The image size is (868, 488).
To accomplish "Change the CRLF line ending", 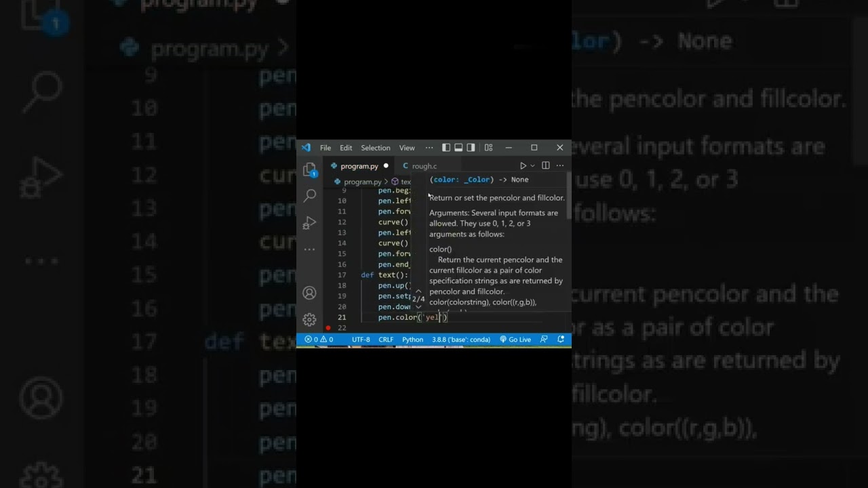I will (386, 340).
